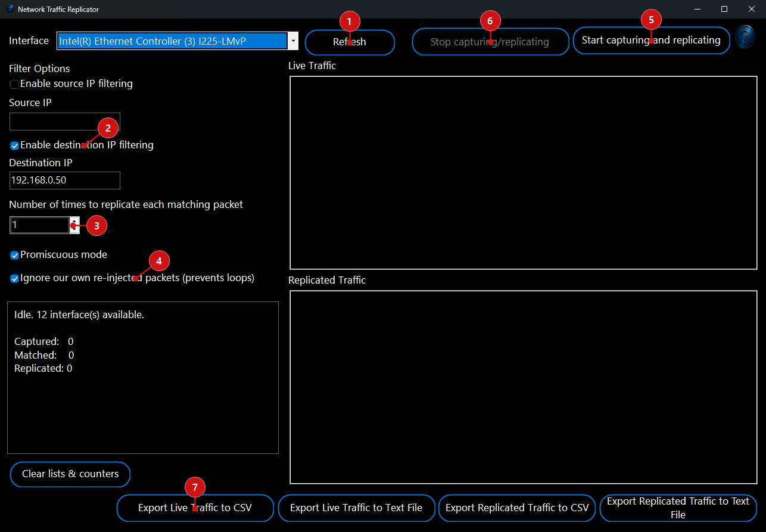Export Live Traffic to Text File
The height and width of the screenshot is (532, 766).
click(356, 508)
